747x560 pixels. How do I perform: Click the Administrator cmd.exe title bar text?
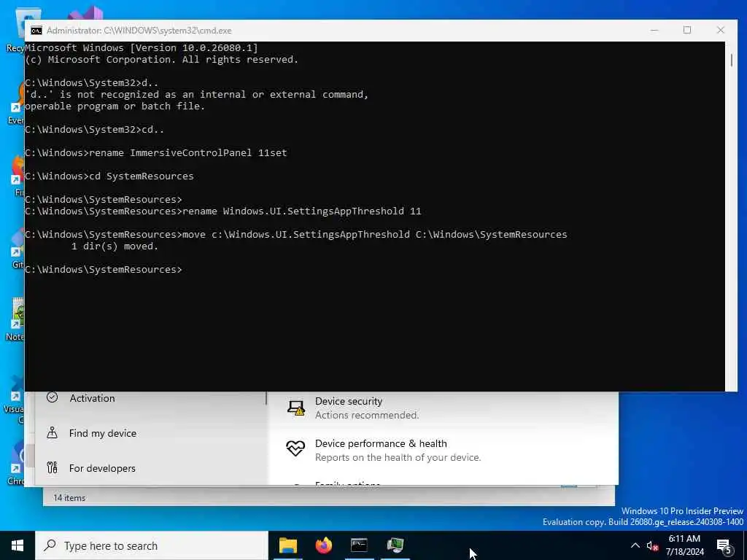(x=139, y=31)
